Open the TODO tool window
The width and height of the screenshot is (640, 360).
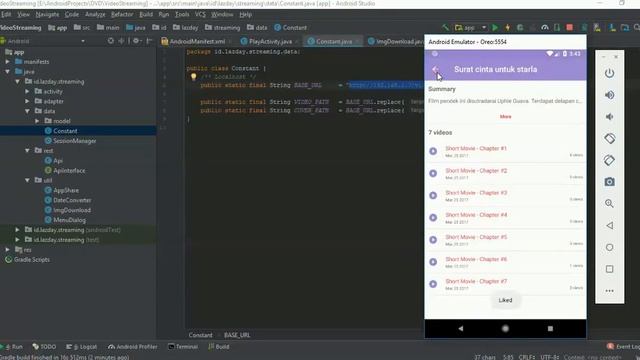pyautogui.click(x=44, y=347)
